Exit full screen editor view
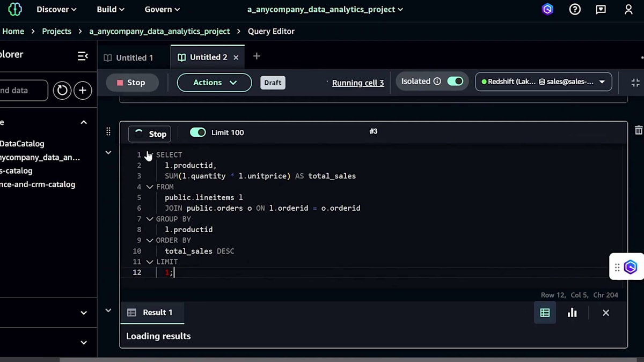Image resolution: width=644 pixels, height=362 pixels. [x=635, y=83]
